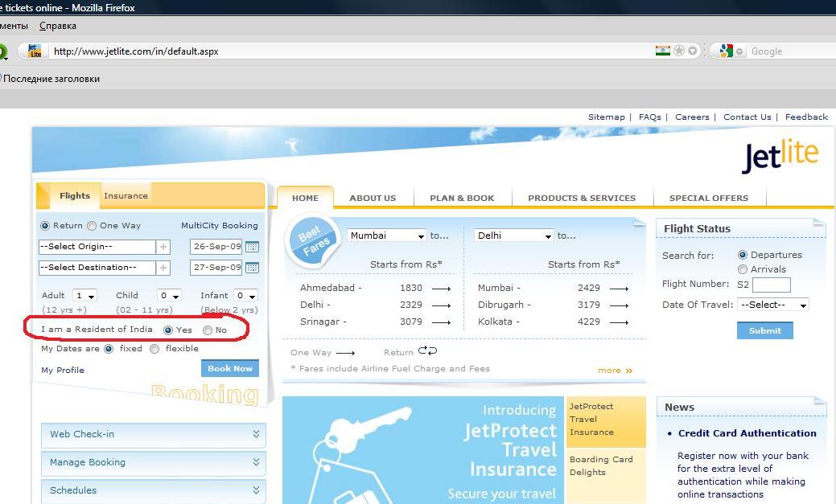836x504 pixels.
Task: Select the Arrivals radio button
Action: (743, 269)
